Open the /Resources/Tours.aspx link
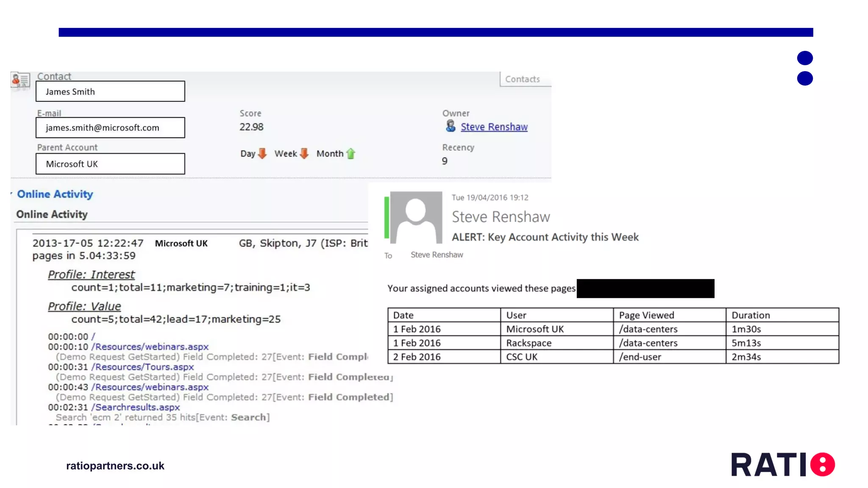Viewport: 868px width, 488px height. [142, 367]
